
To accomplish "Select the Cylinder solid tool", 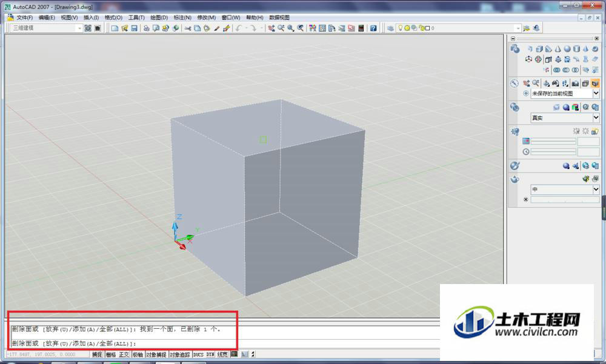I will click(576, 49).
